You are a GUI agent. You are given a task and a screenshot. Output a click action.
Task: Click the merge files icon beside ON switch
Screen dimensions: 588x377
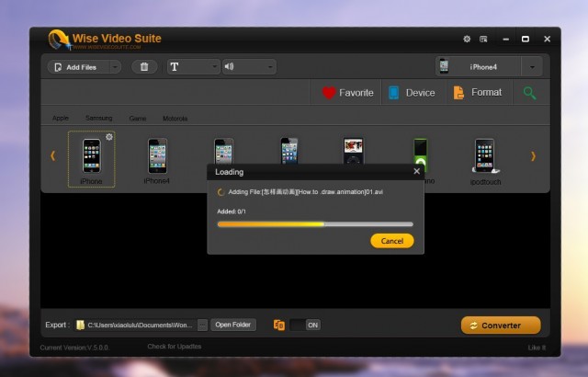coord(279,325)
